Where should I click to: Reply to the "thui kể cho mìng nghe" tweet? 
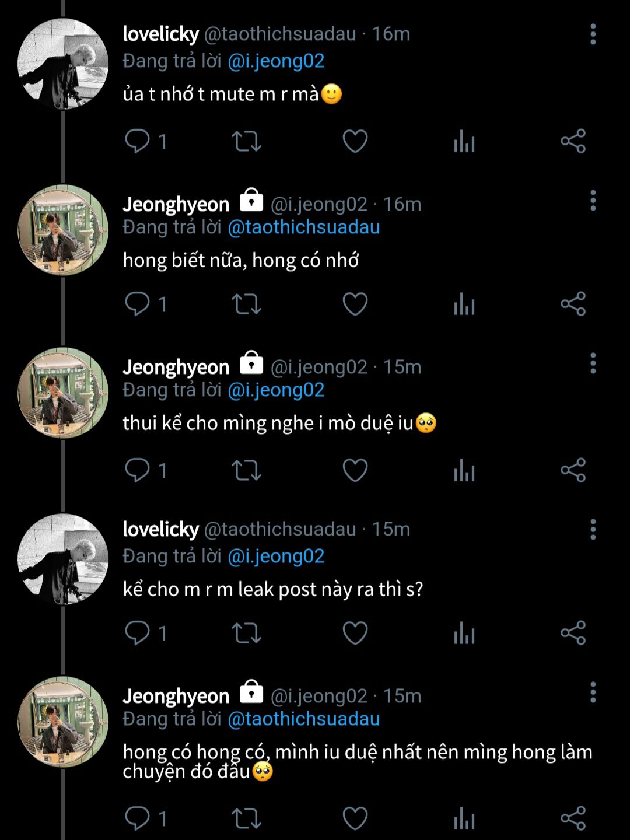138,470
